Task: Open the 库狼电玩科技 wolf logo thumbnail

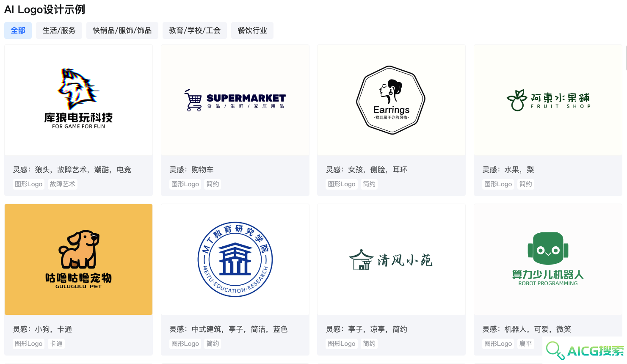Action: 78,100
